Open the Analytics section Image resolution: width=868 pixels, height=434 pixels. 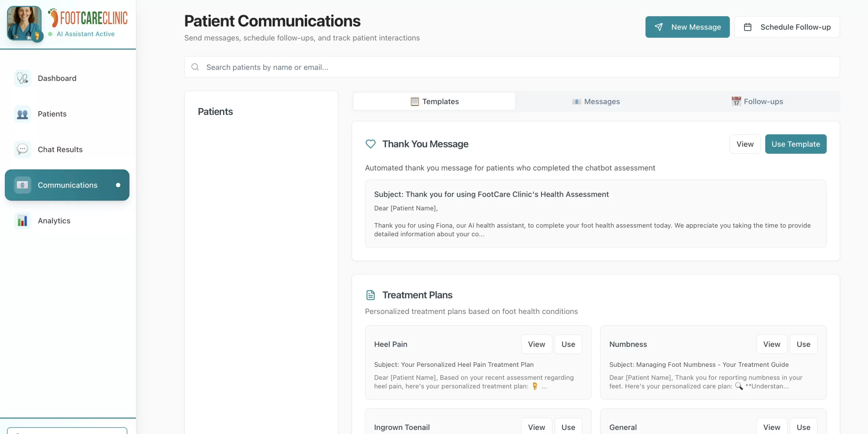pos(67,221)
